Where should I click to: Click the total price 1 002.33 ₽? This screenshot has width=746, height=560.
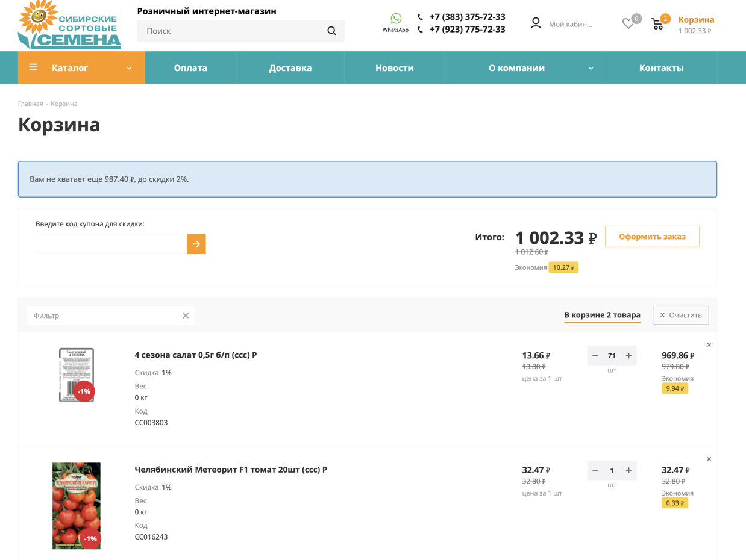556,238
